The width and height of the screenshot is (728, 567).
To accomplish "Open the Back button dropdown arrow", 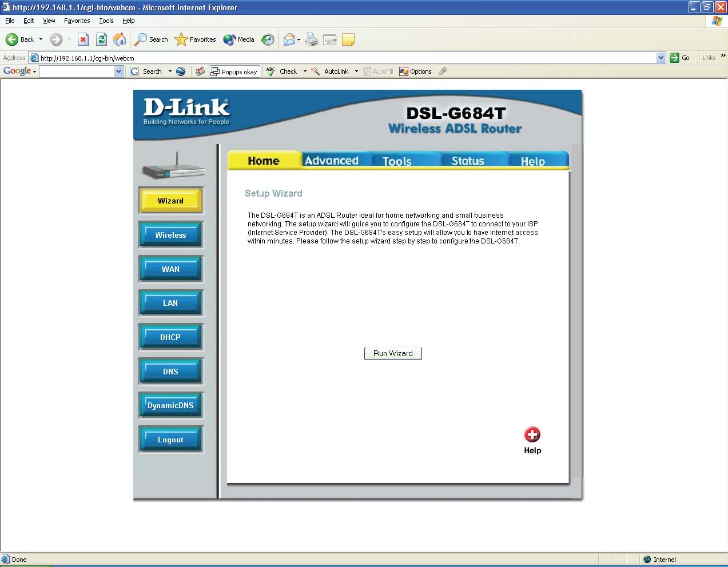I will click(41, 39).
